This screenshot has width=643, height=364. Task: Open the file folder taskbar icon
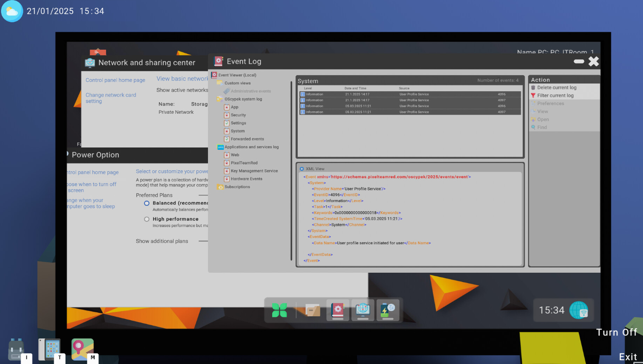coord(313,310)
